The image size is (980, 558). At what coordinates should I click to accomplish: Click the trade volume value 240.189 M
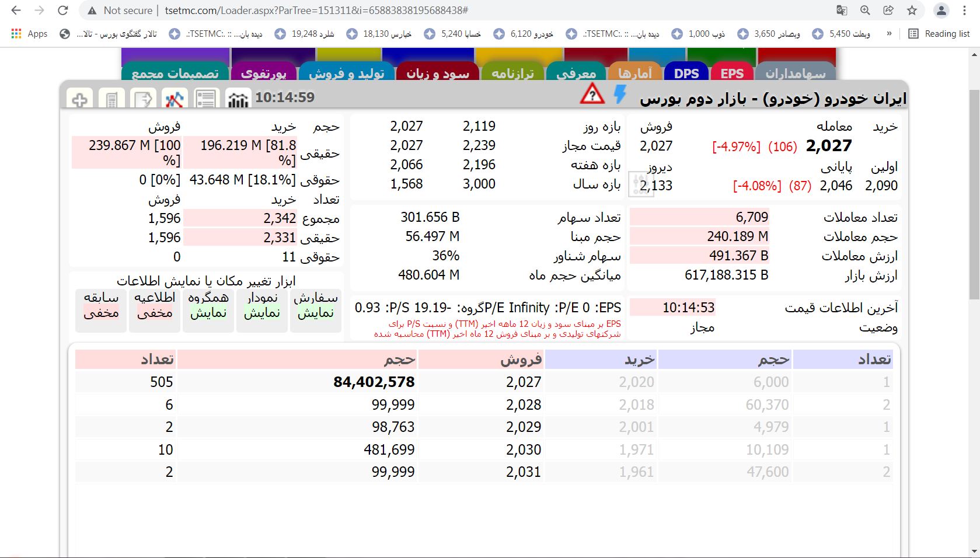point(737,236)
